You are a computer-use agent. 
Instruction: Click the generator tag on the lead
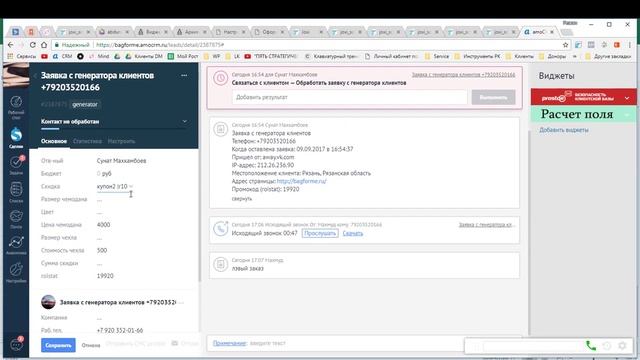[x=85, y=104]
